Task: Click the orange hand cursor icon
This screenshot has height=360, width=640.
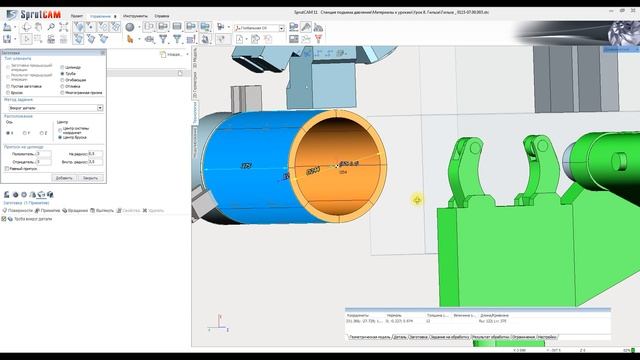Action: coord(130,39)
